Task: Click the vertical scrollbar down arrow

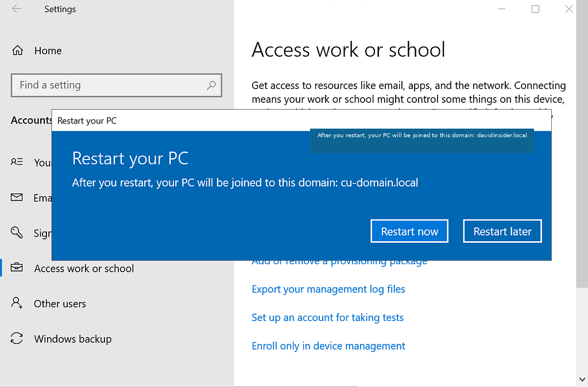Action: (582, 380)
